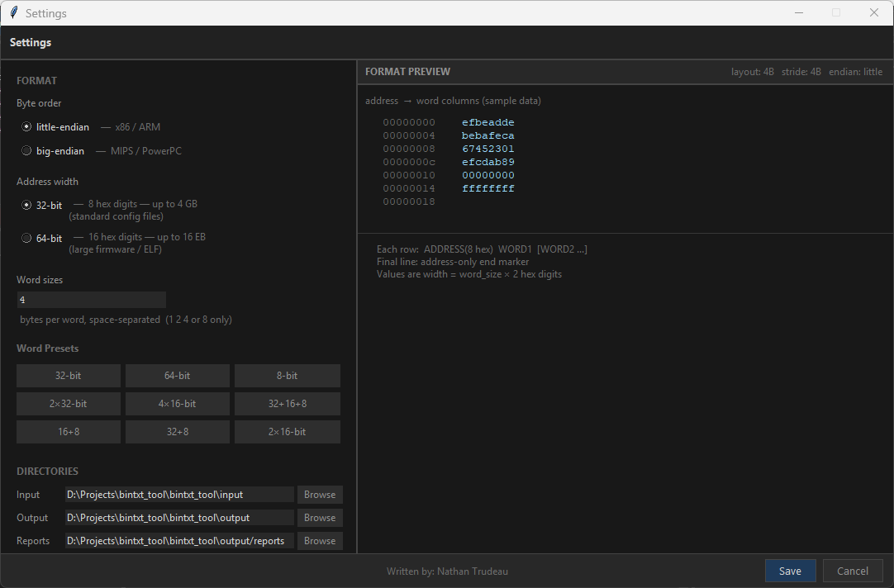
Task: Click preview value efcdab89
Action: 488,162
